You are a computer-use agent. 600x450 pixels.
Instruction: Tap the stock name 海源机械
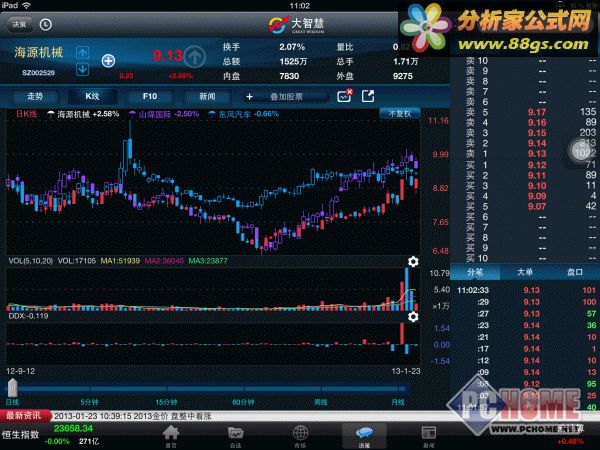[x=39, y=52]
